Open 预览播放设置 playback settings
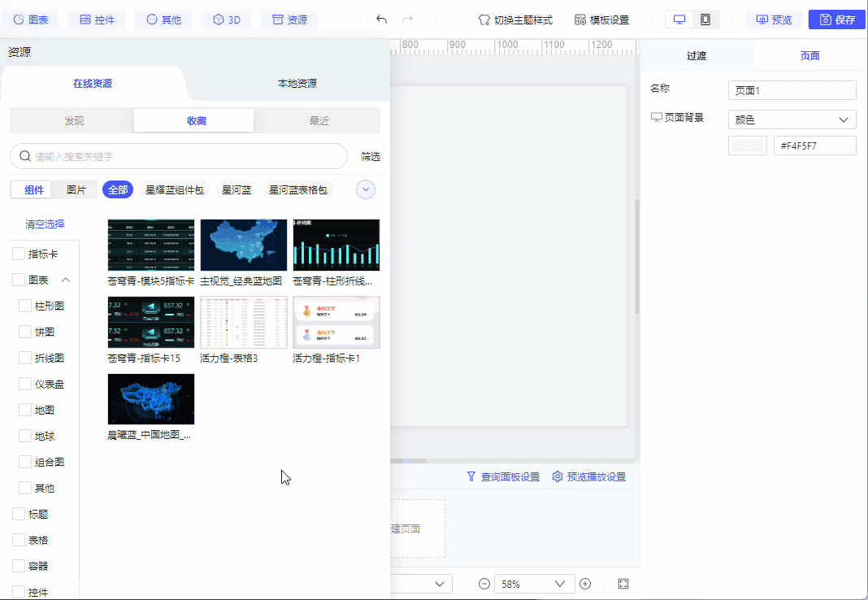Image resolution: width=868 pixels, height=600 pixels. click(589, 476)
